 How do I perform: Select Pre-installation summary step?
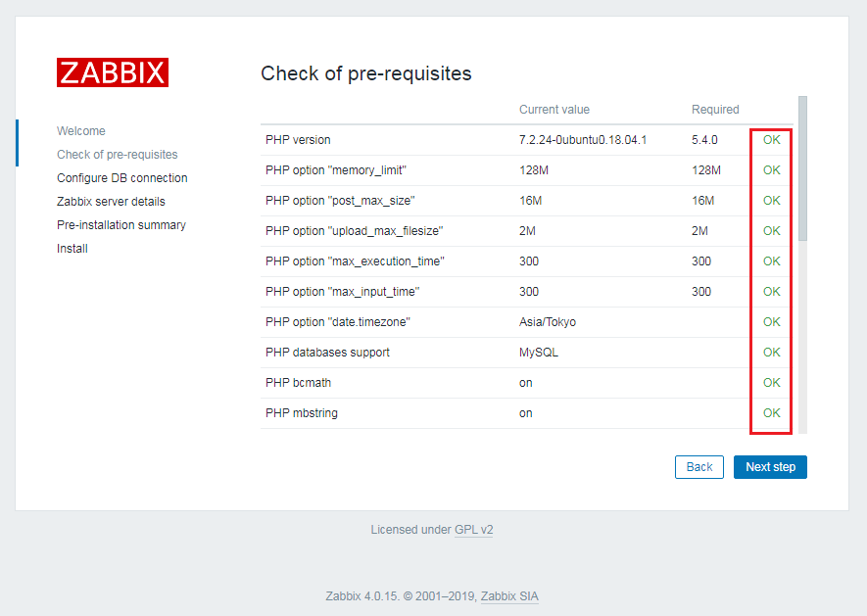coord(120,224)
